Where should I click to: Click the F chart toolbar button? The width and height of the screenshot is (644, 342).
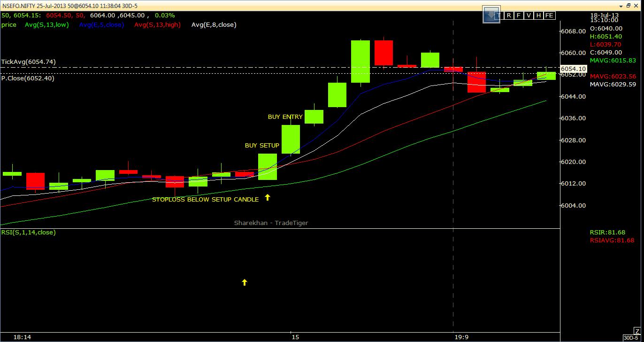519,16
